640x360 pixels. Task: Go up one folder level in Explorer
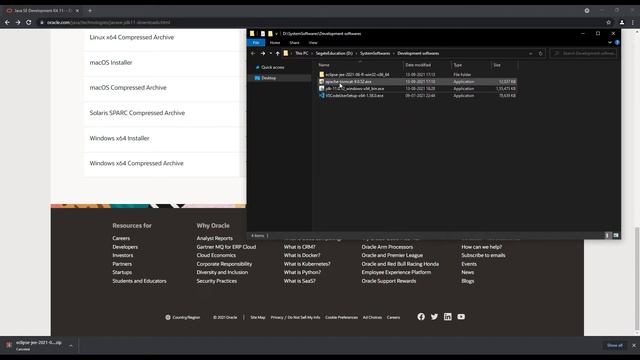pos(278,53)
